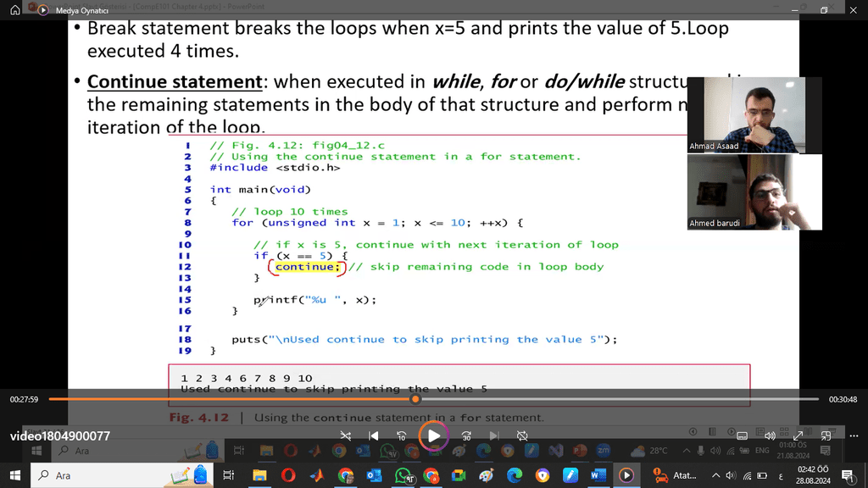Click the video1804900077 title label
The image size is (868, 488).
pyautogui.click(x=60, y=436)
